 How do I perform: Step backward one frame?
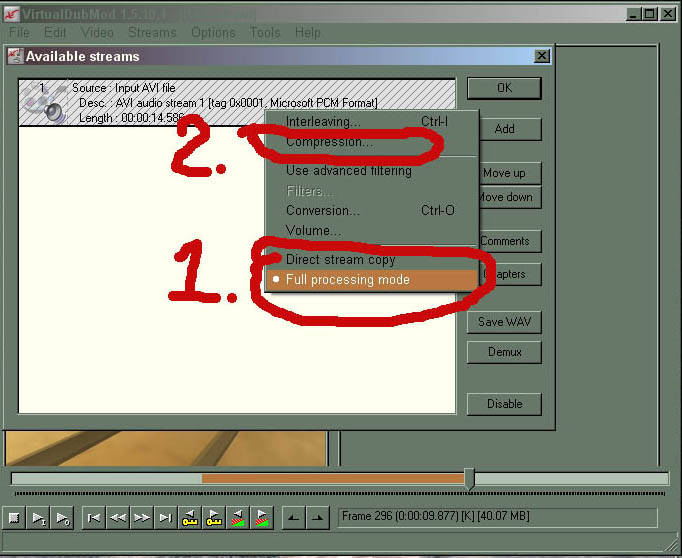click(x=117, y=518)
